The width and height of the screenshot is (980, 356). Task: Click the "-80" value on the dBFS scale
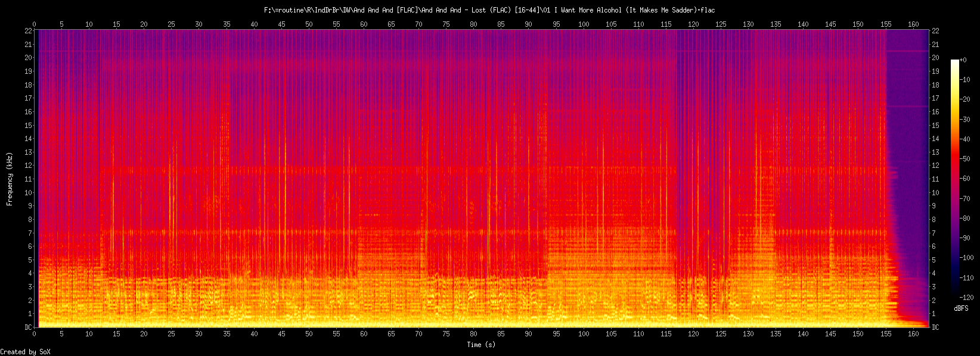[965, 218]
